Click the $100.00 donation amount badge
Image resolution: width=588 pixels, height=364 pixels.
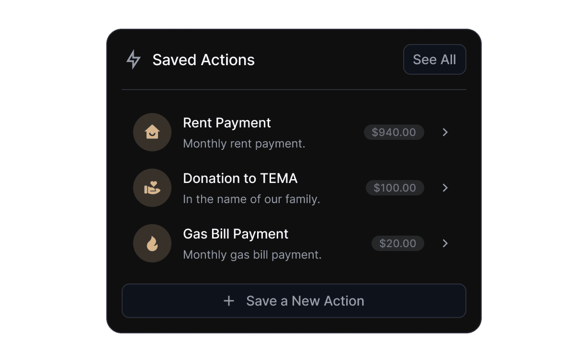click(395, 188)
